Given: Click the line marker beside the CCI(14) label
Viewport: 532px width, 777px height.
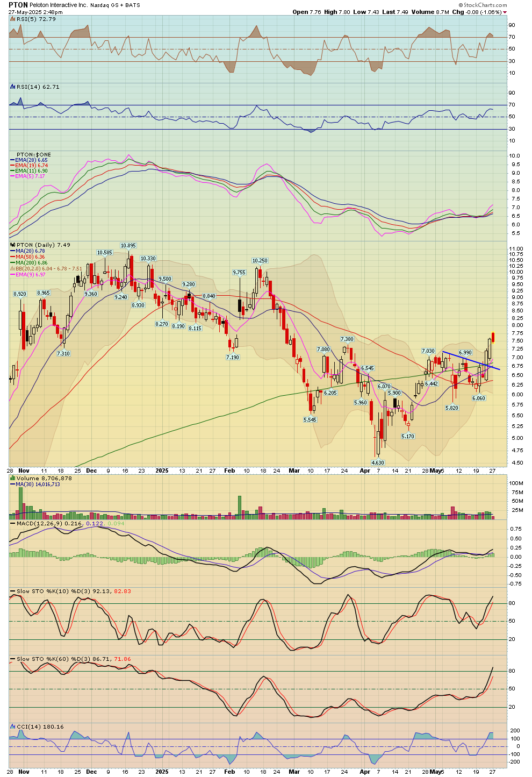Looking at the screenshot, I should (12, 726).
